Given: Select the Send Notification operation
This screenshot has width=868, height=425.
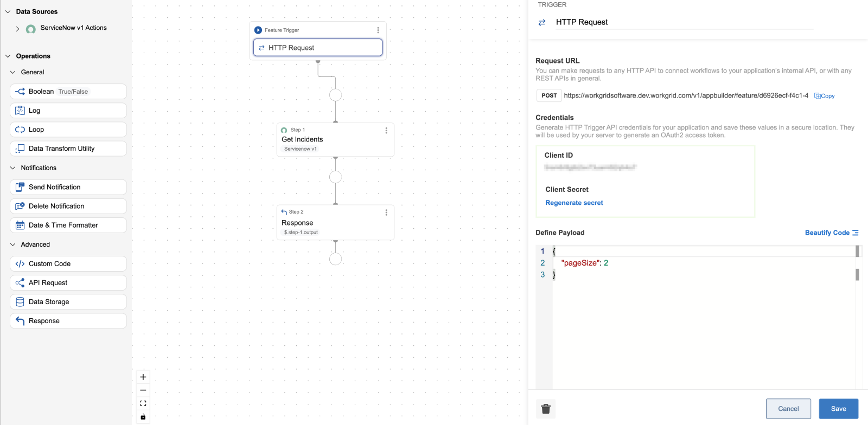Looking at the screenshot, I should point(68,187).
